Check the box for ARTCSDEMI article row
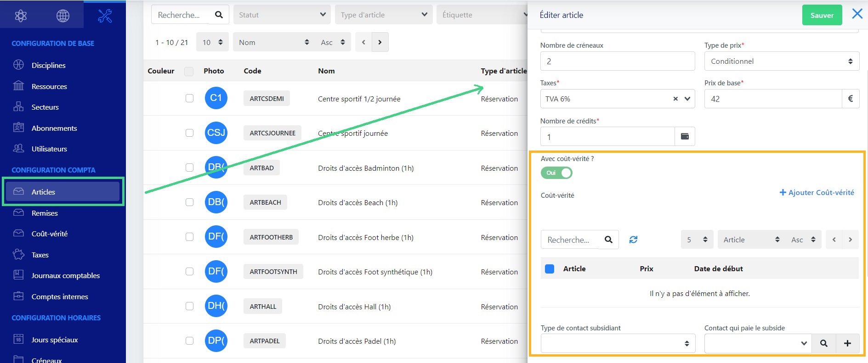The image size is (868, 363). (x=189, y=98)
